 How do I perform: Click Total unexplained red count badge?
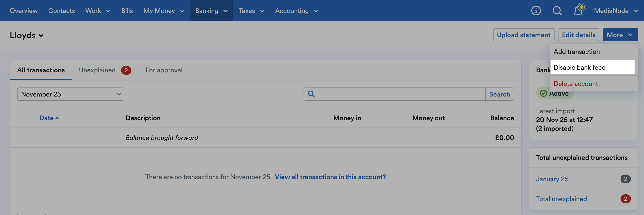coord(625,199)
